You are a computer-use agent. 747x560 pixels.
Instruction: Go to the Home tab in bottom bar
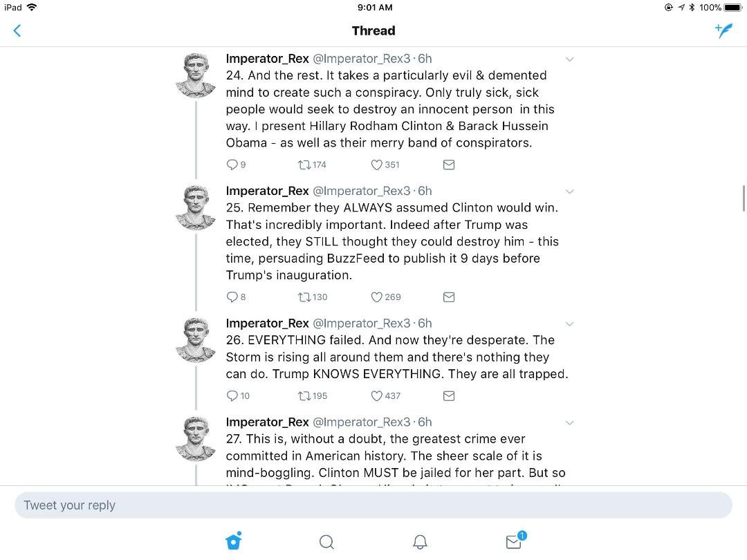[234, 541]
